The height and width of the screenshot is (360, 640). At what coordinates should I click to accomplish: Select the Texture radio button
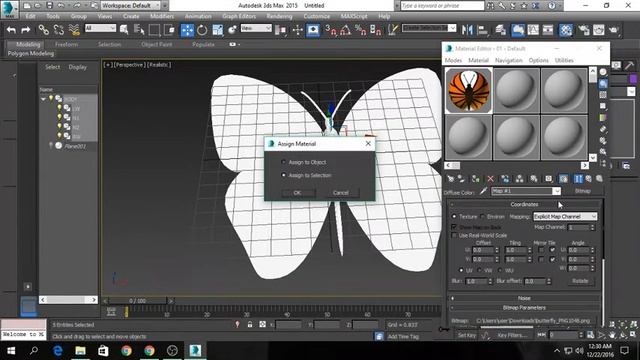[454, 216]
